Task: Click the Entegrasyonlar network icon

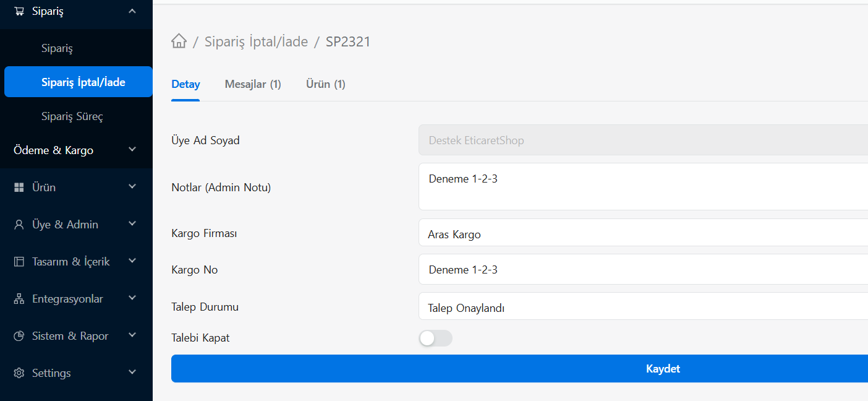Action: pyautogui.click(x=19, y=299)
